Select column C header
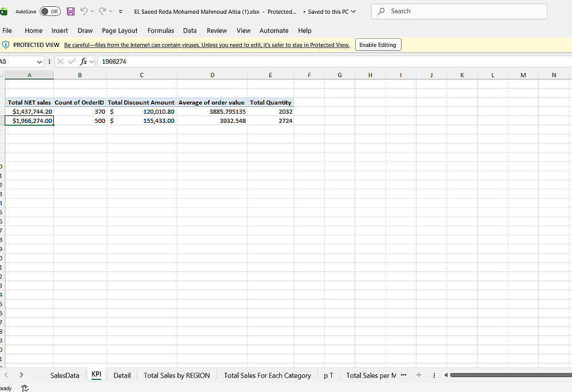 [x=141, y=75]
